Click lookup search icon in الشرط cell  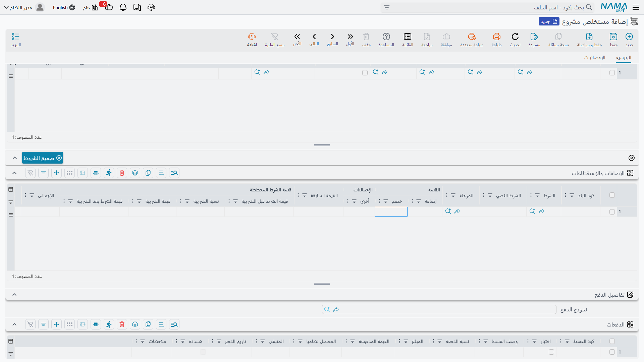pyautogui.click(x=532, y=211)
